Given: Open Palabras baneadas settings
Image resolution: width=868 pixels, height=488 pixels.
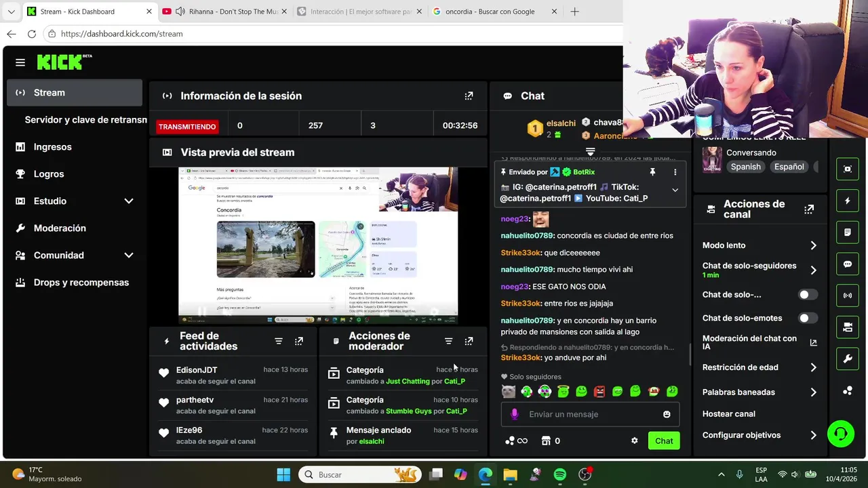Looking at the screenshot, I should coord(759,392).
